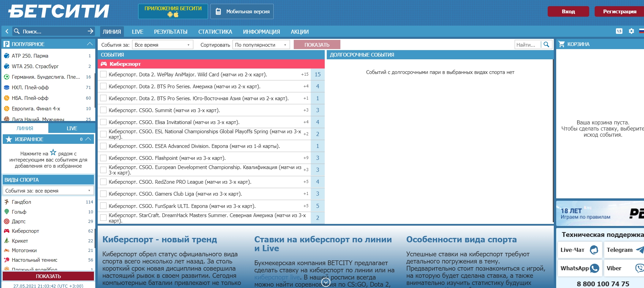Image resolution: width=644 pixels, height=288 pixels.
Task: Switch to the Результаты tab
Action: 171,32
